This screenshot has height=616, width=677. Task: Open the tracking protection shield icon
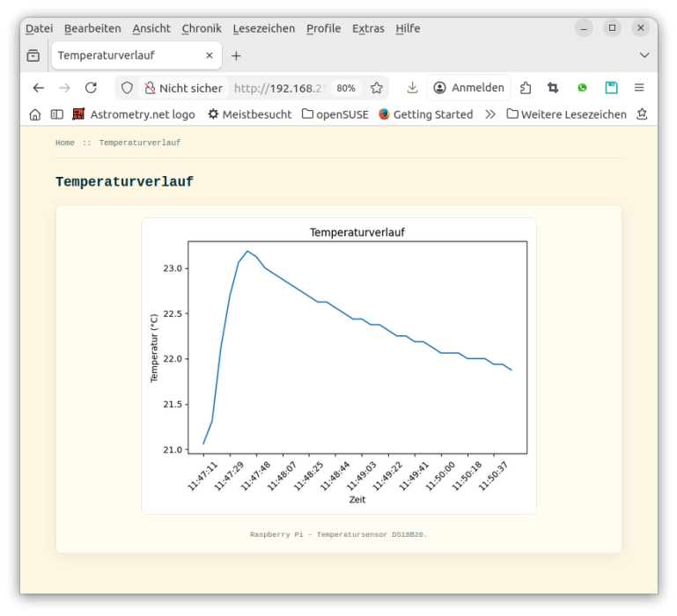pos(127,88)
